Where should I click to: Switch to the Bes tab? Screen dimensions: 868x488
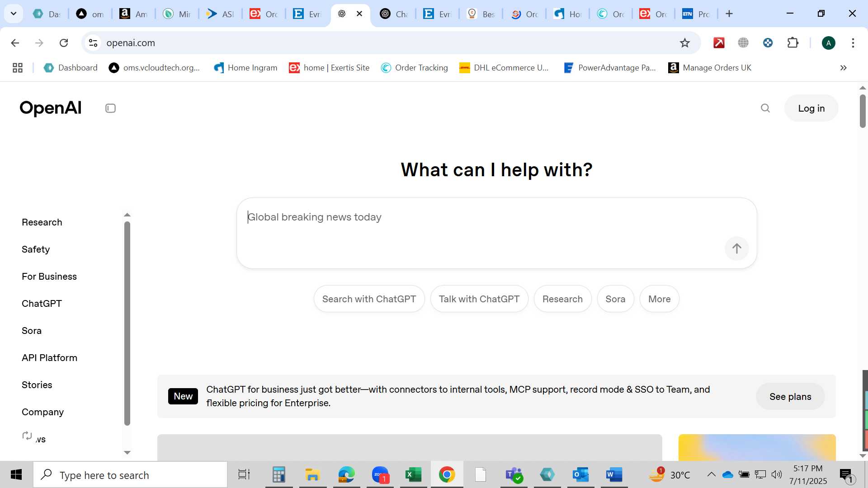481,14
